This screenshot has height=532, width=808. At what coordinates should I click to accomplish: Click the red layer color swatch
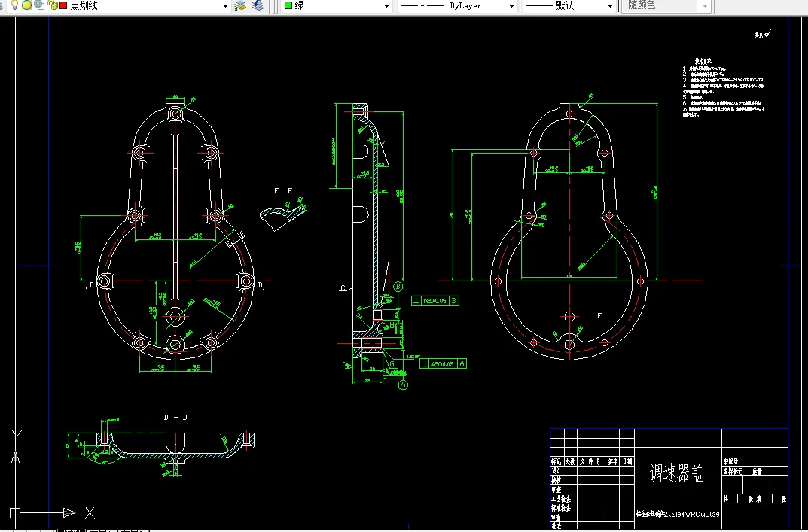(63, 5)
